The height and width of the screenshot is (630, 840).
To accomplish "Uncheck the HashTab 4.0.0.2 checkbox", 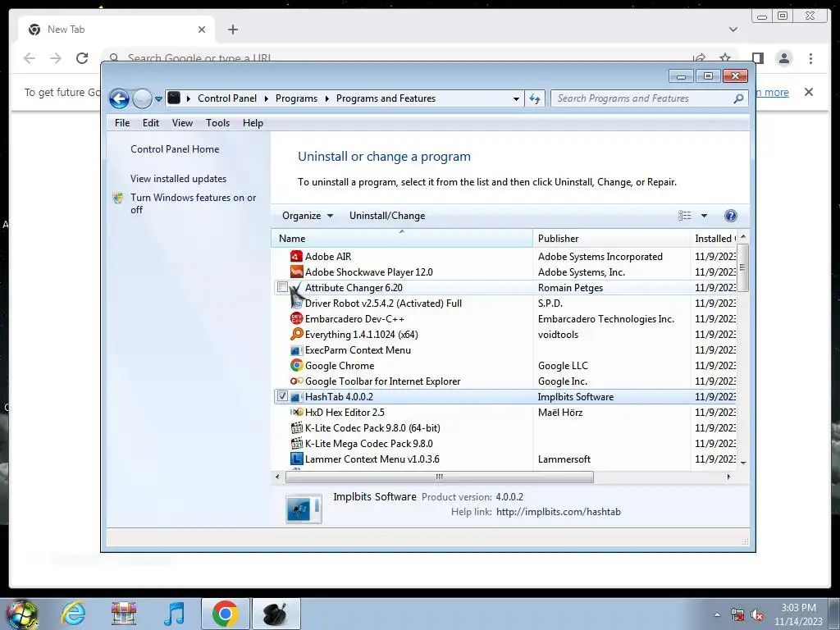I will [282, 396].
